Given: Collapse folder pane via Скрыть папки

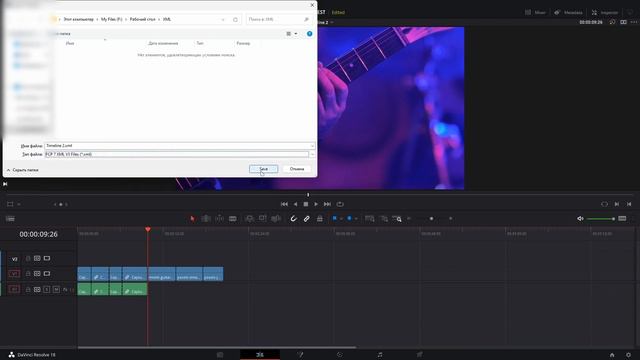Looking at the screenshot, I should 22,170.
